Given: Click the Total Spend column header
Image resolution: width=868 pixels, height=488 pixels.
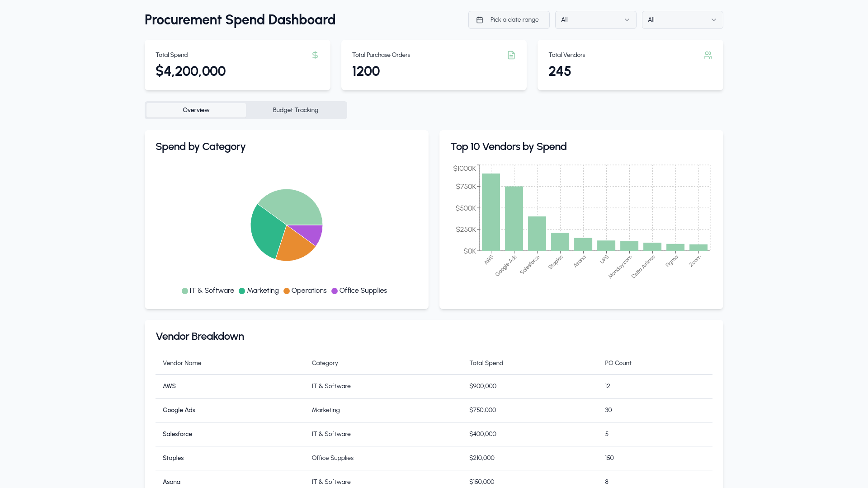Looking at the screenshot, I should coord(486,363).
